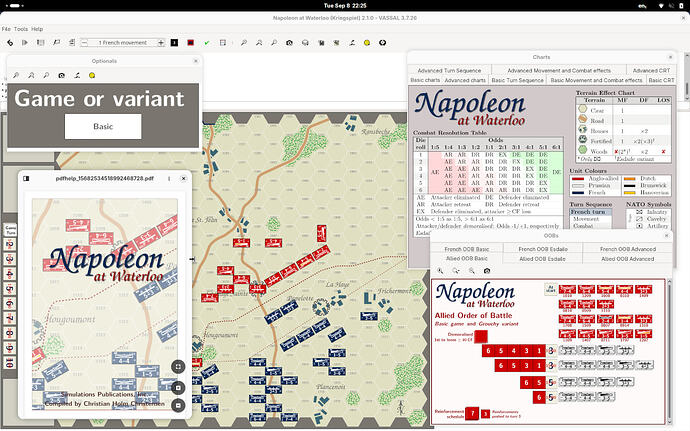Click fit-to-page button in PDF viewer
Screen dimensions: 690x431
tap(178, 366)
